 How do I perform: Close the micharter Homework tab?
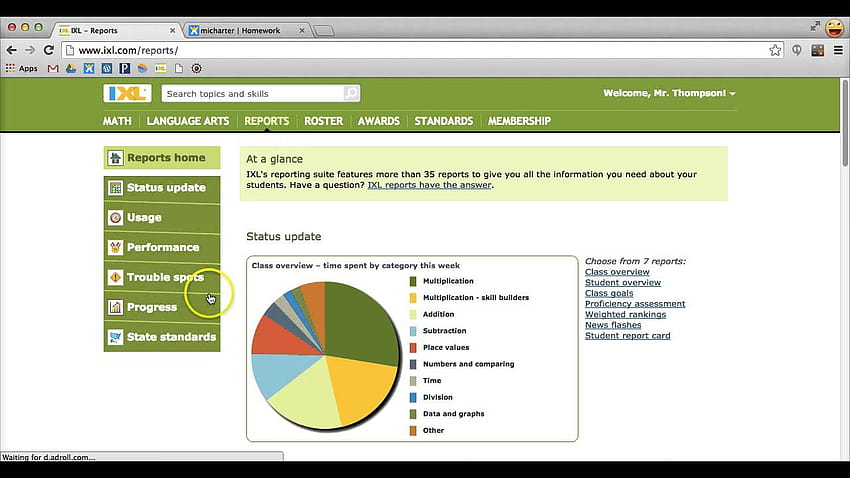click(x=302, y=31)
